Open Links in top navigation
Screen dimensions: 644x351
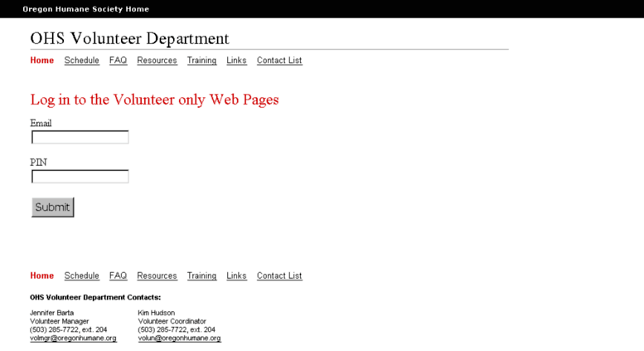tap(236, 61)
